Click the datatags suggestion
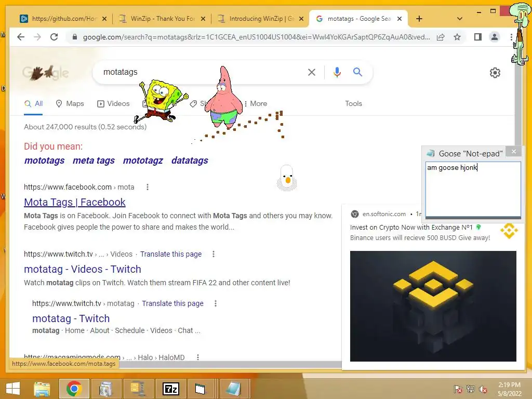Screen dimensions: 532x399 [190, 161]
